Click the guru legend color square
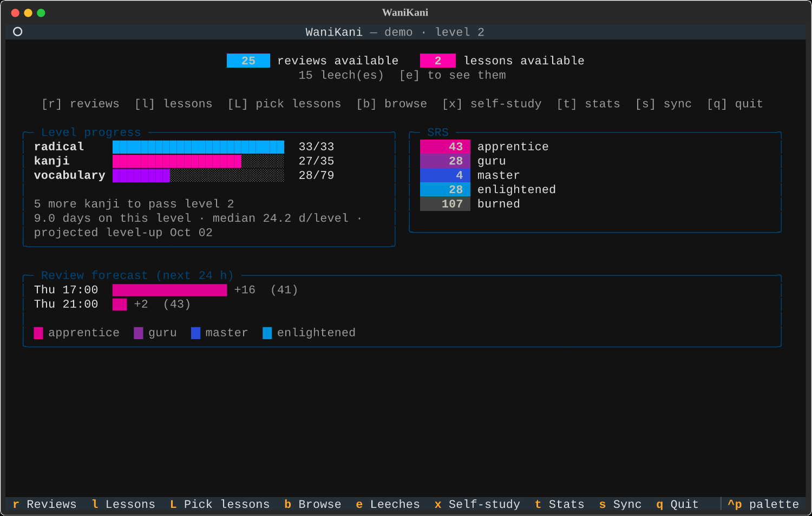Screen dimensions: 812x516 coord(139,333)
